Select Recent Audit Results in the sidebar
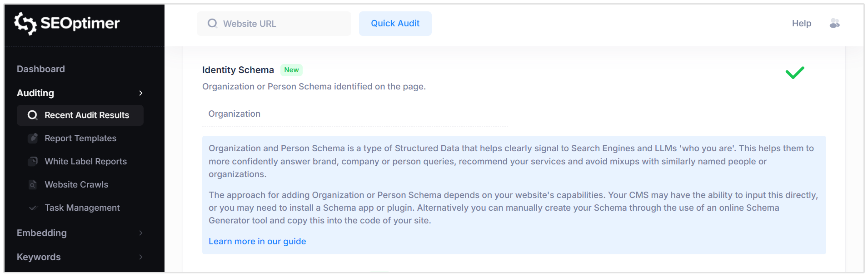This screenshot has height=277, width=868. tap(86, 115)
